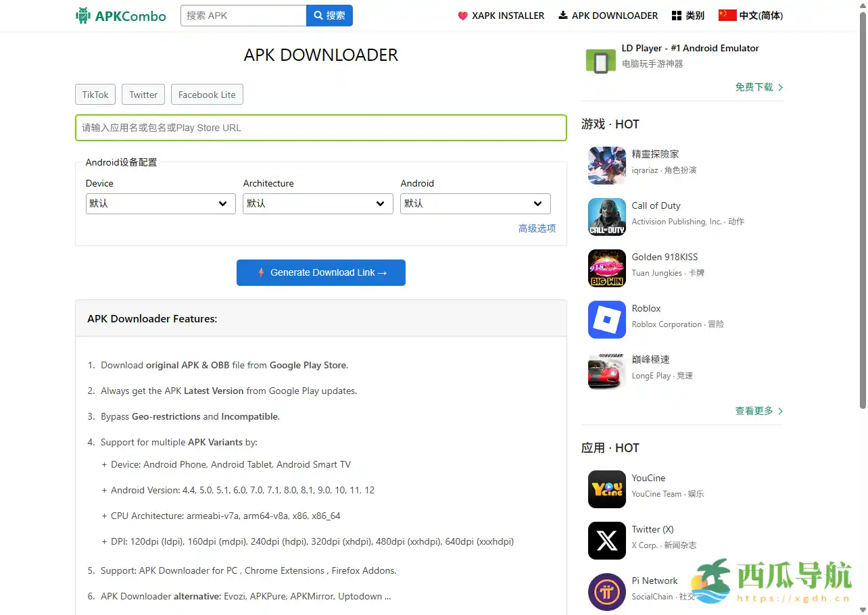Expand the Device dropdown
This screenshot has height=615, width=868.
coord(160,203)
